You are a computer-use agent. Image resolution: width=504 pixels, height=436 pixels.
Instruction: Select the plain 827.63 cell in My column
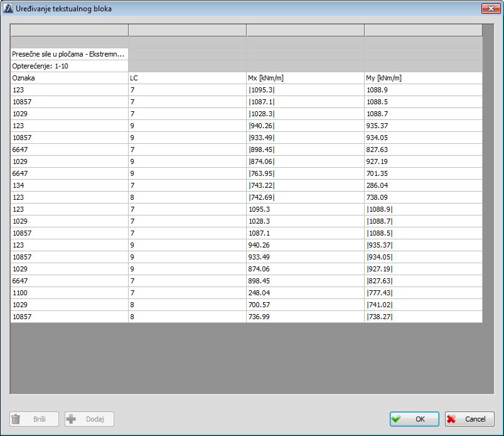(423, 150)
